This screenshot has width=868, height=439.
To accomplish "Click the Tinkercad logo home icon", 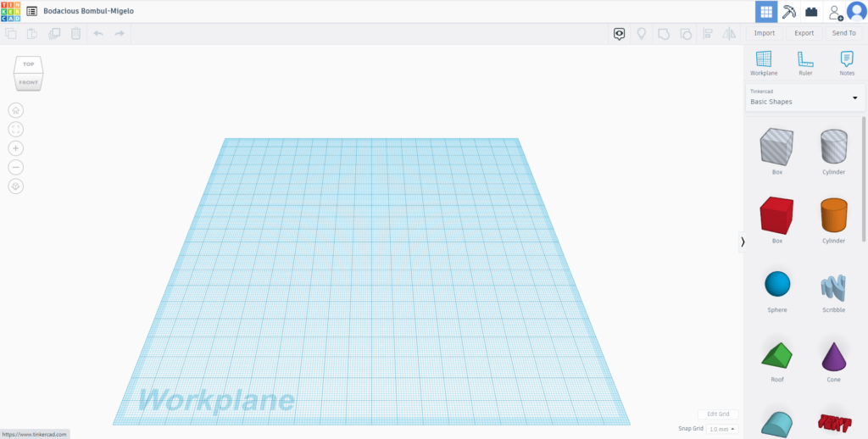I will 12,11.
